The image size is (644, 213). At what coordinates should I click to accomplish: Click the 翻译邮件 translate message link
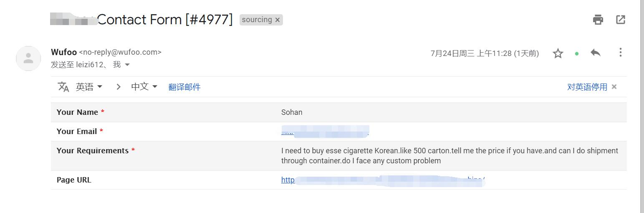[184, 87]
